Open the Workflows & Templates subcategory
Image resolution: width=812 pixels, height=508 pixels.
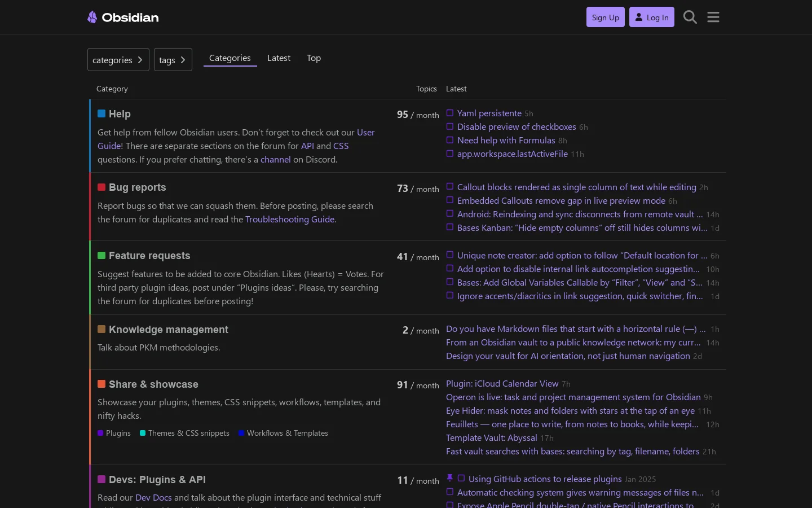click(x=283, y=433)
